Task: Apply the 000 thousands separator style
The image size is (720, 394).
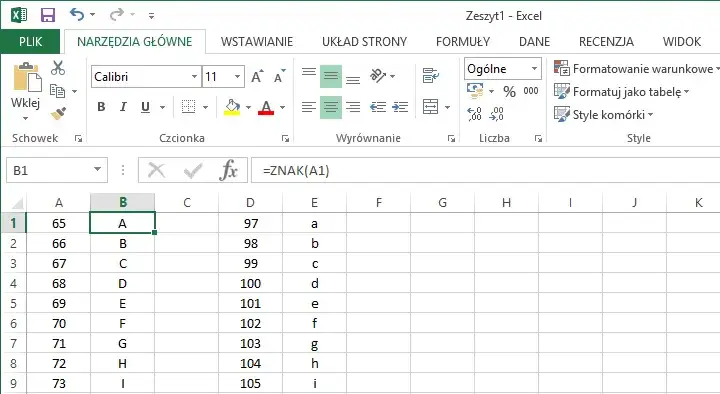Action: point(531,91)
